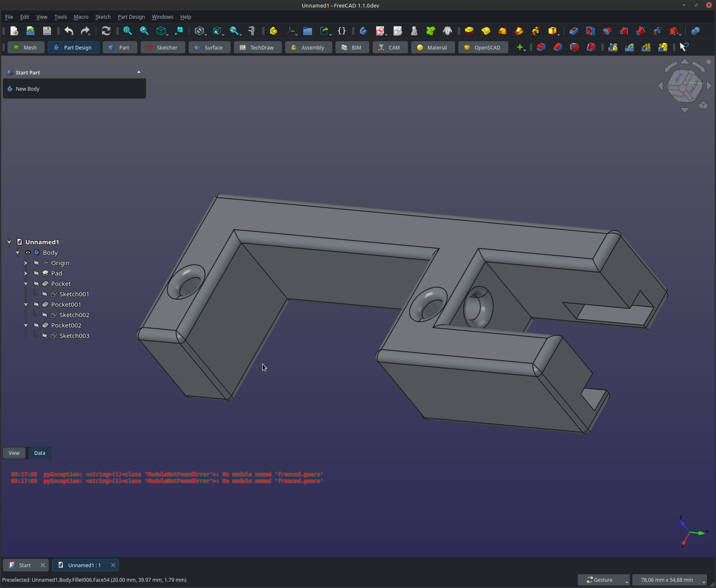Click New Body in Start Part
The image size is (716, 588).
[x=27, y=89]
